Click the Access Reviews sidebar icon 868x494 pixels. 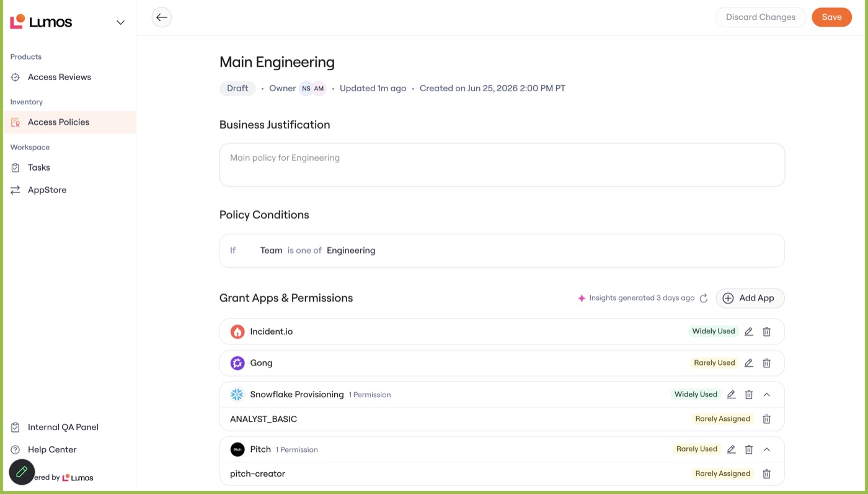pos(15,77)
